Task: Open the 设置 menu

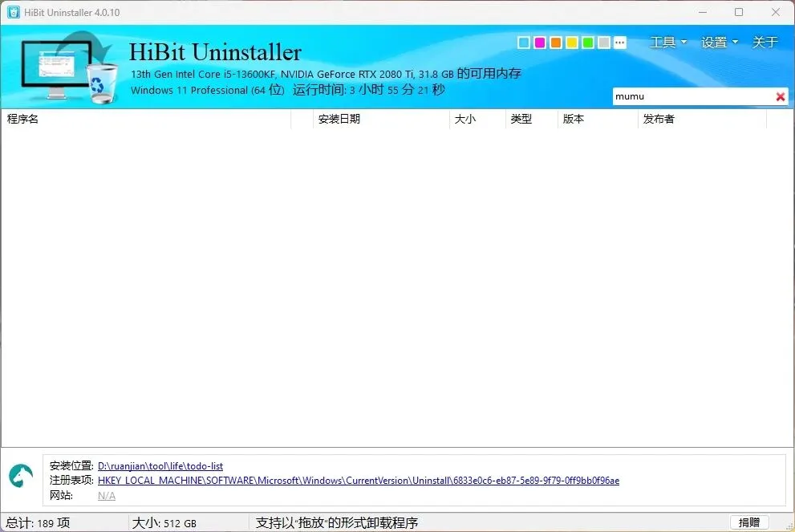Action: [x=720, y=42]
